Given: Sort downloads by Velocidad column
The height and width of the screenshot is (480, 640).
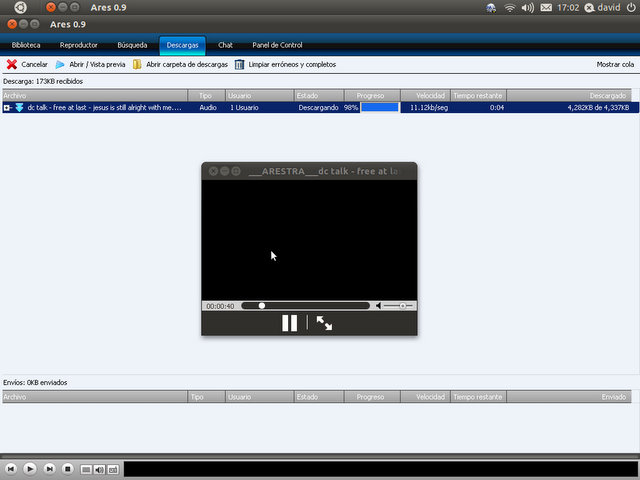Looking at the screenshot, I should tap(426, 96).
